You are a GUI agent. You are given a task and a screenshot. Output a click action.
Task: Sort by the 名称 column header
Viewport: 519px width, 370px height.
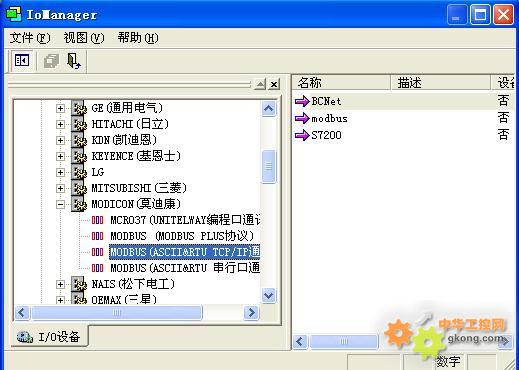(341, 83)
